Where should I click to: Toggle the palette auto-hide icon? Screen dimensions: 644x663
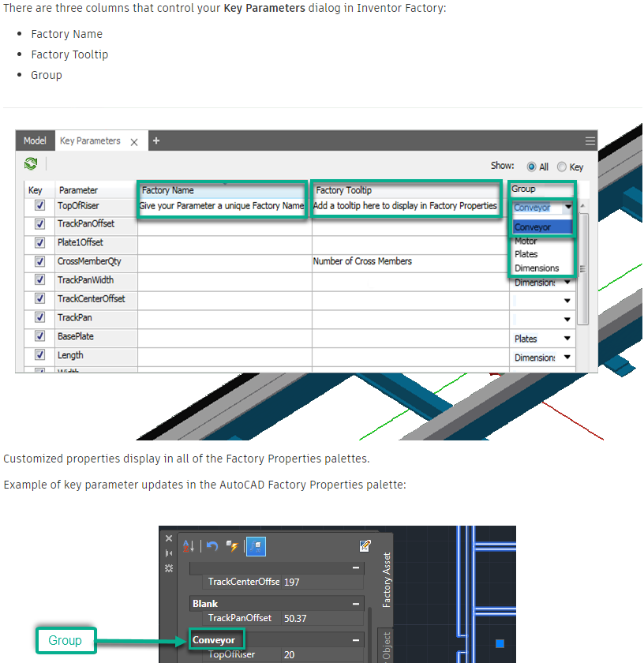pyautogui.click(x=169, y=554)
